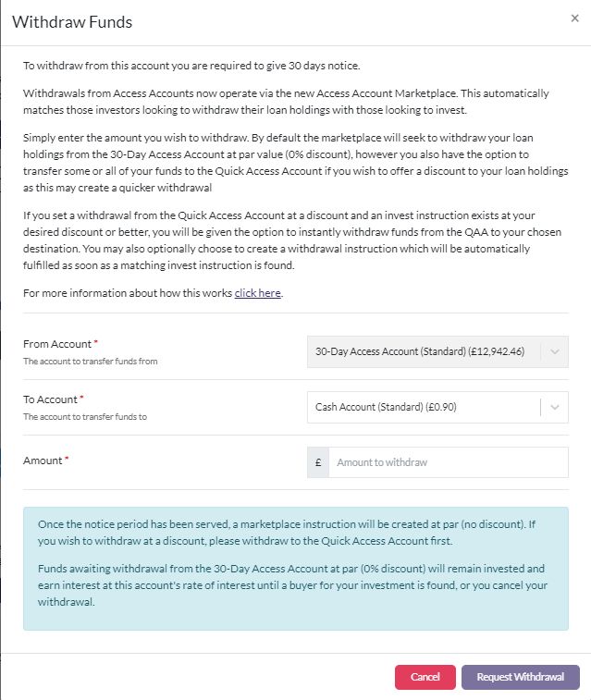Click the Quick Access Account discount paragraph
The width and height of the screenshot is (591, 700).
tap(292, 240)
